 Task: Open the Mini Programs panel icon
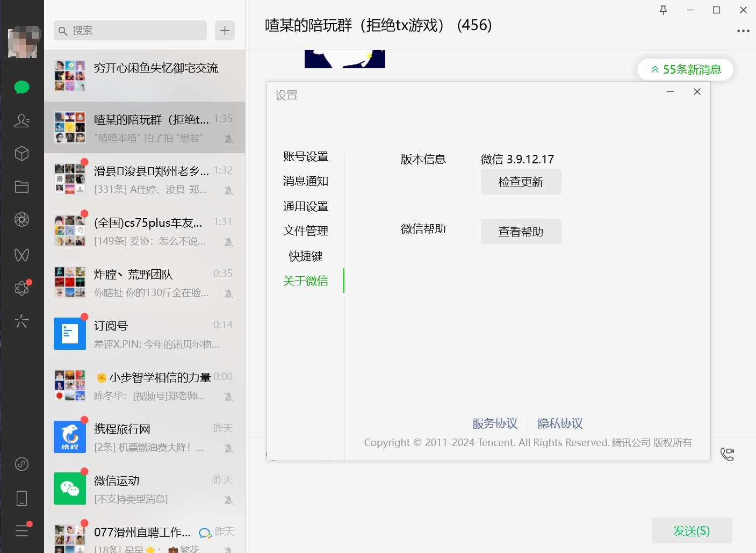tap(21, 288)
